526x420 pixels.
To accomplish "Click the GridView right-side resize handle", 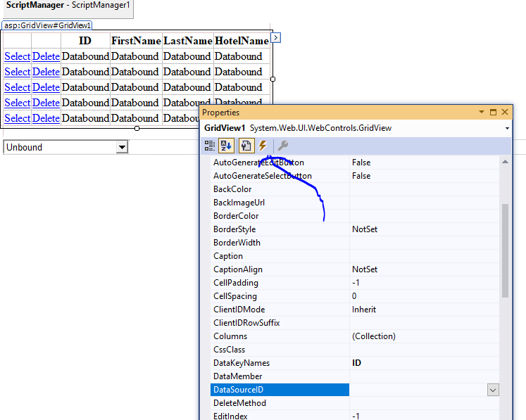I will (273, 79).
